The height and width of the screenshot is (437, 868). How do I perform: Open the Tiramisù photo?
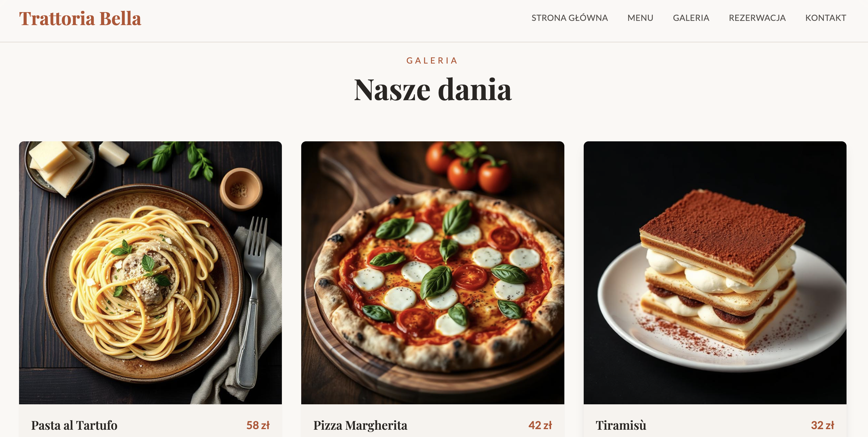coord(715,272)
